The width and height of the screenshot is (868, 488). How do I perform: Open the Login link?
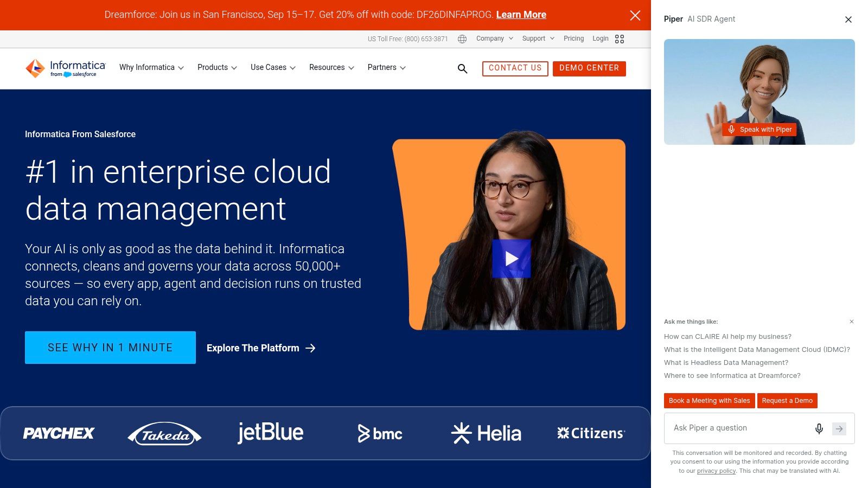pos(600,38)
